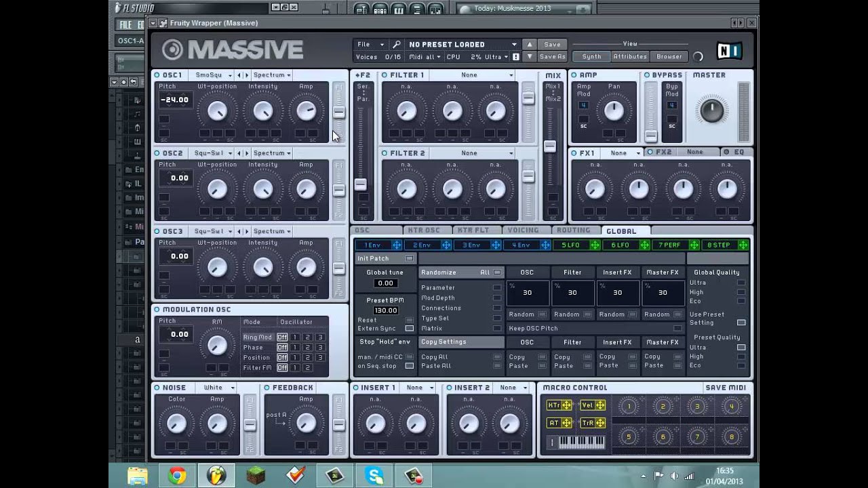Open OSC1 Spectrum mode dropdown
This screenshot has height=488, width=868.
[x=272, y=75]
